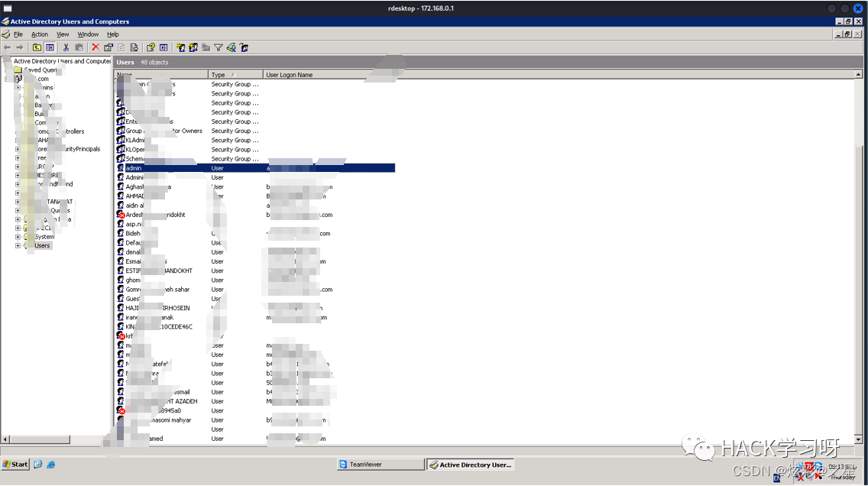This screenshot has height=486, width=868.
Task: Open filter options with the funnel icon
Action: [x=219, y=47]
